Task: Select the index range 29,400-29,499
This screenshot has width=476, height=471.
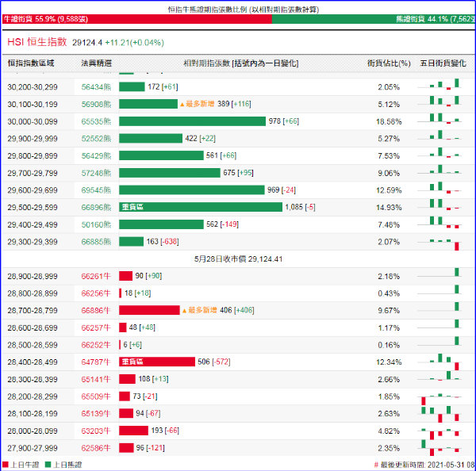Action: 33,224
